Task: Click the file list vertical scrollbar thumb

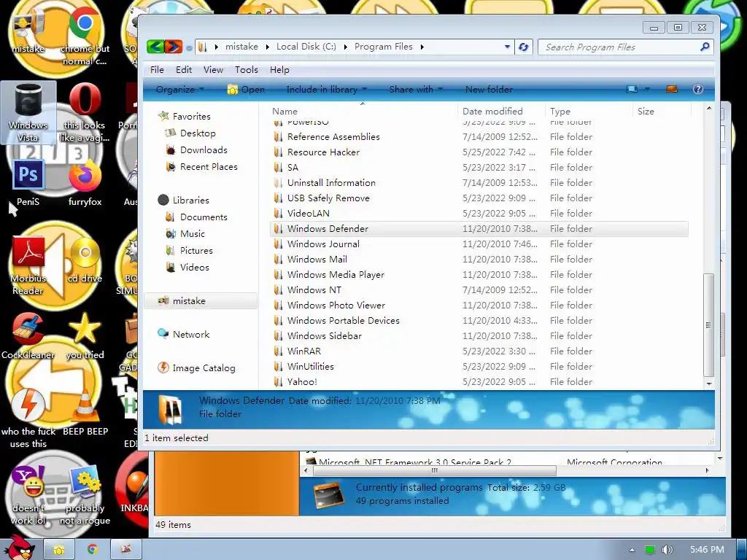Action: click(x=708, y=324)
